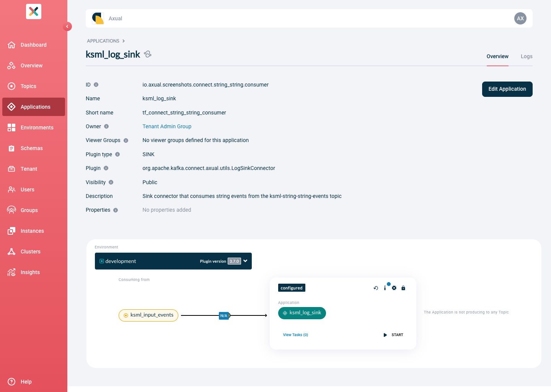Click the Plugin type info icon
This screenshot has width=551, height=392.
coord(117,154)
